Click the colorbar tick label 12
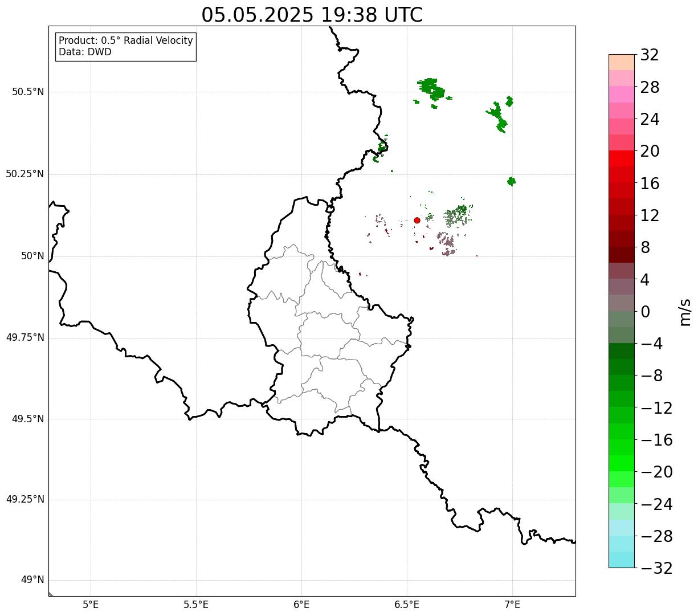The image size is (698, 616). coord(650,215)
